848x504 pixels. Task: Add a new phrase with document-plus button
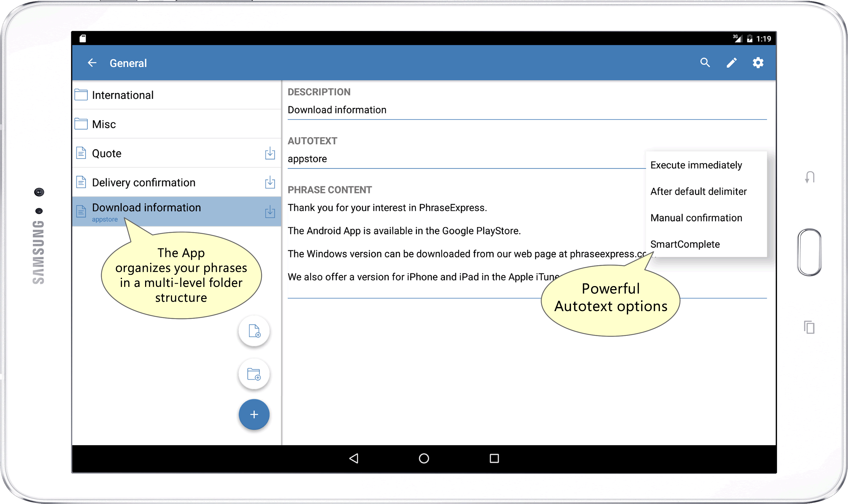click(x=254, y=331)
